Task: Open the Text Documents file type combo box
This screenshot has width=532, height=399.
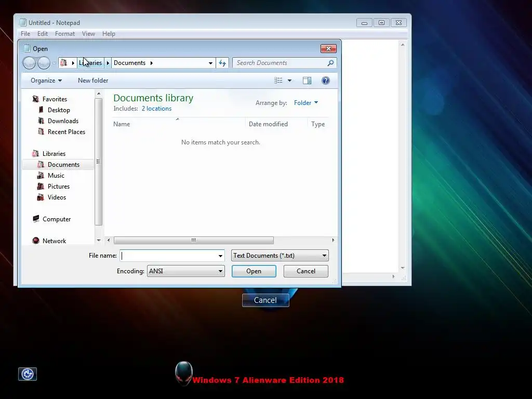Action: pos(280,256)
